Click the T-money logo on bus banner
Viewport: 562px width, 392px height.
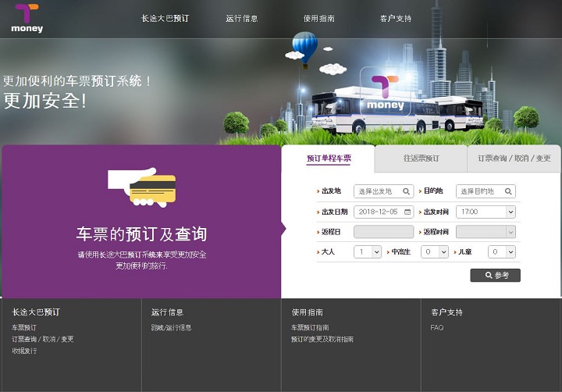click(386, 92)
